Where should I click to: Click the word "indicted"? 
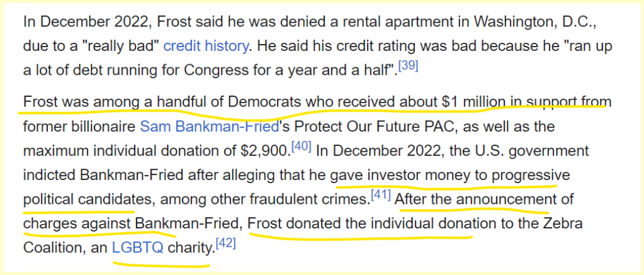point(49,175)
